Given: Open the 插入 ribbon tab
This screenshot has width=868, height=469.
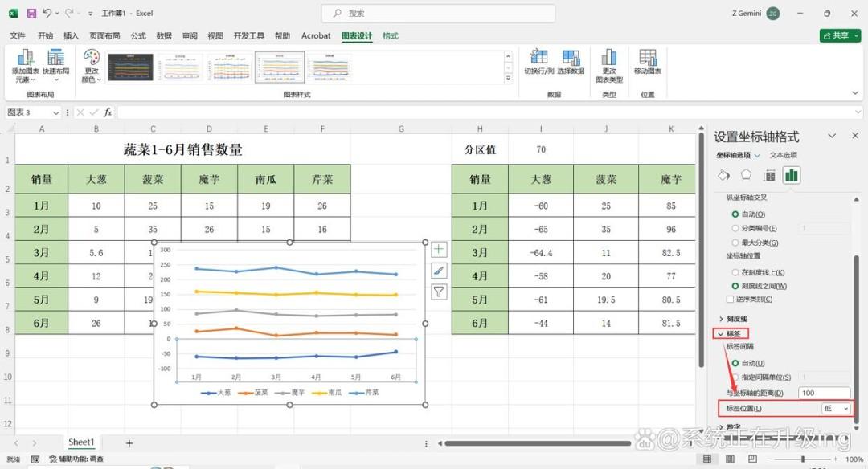Looking at the screenshot, I should pyautogui.click(x=71, y=35).
